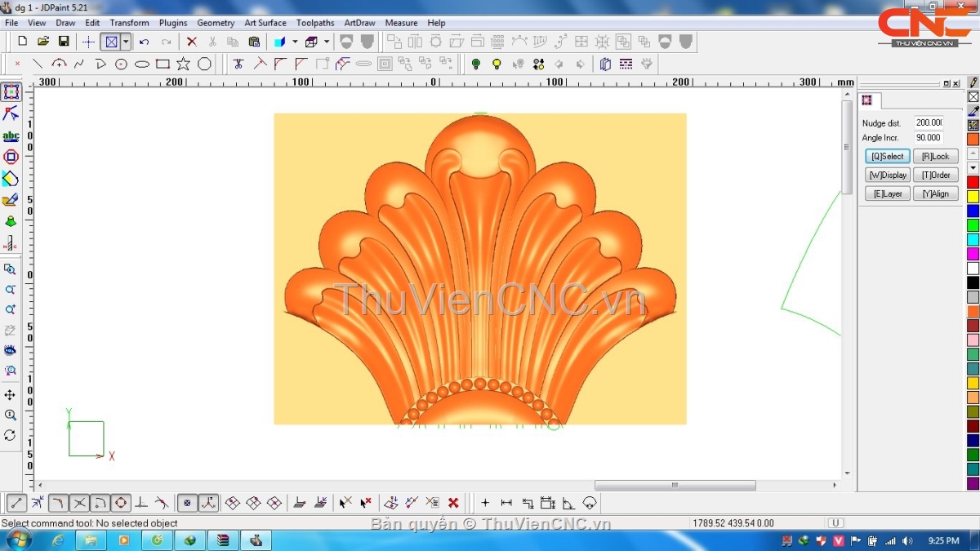
Task: Click the [Q]Select button
Action: tap(888, 156)
